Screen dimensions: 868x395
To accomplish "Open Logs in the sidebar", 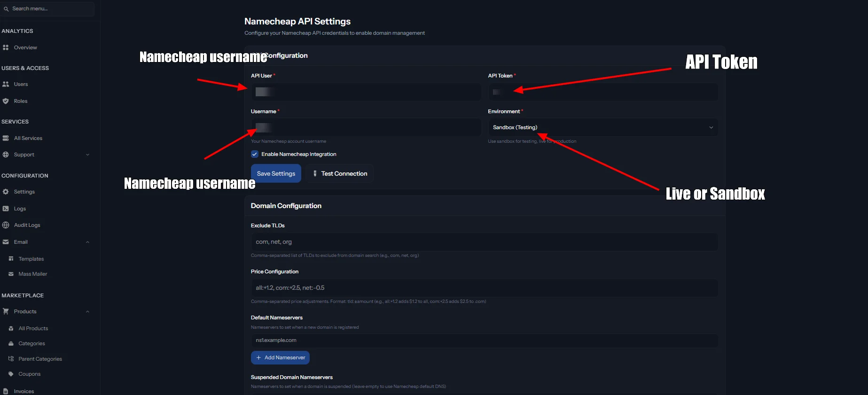I will pyautogui.click(x=20, y=209).
